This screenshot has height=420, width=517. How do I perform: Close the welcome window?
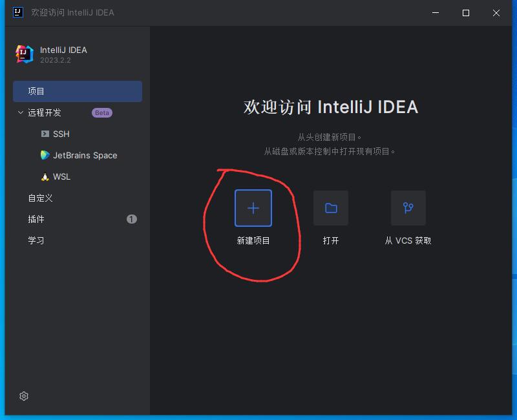(496, 13)
